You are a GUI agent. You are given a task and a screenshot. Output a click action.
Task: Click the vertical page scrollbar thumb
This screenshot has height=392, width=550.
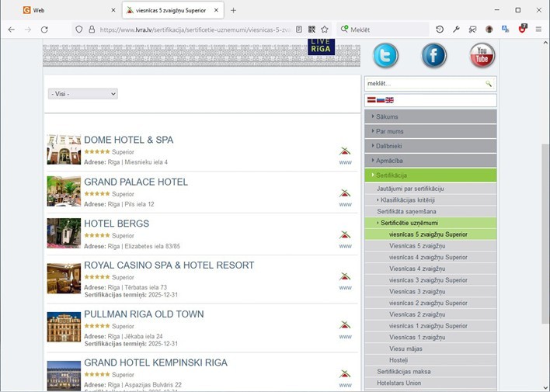tap(545, 234)
